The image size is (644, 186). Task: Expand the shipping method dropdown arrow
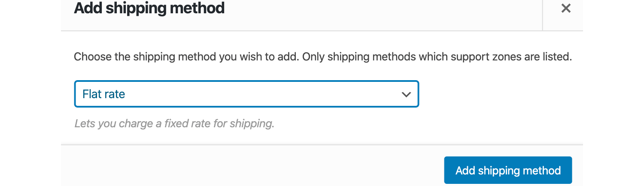[406, 94]
